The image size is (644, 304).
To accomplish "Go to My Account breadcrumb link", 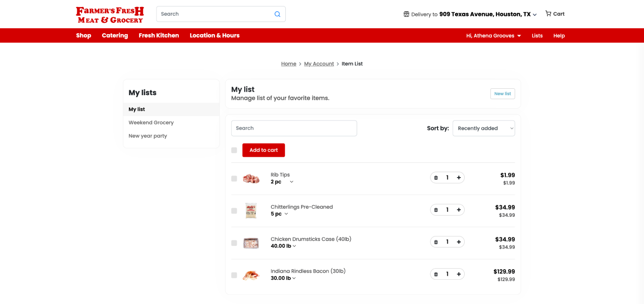I will pos(319,64).
